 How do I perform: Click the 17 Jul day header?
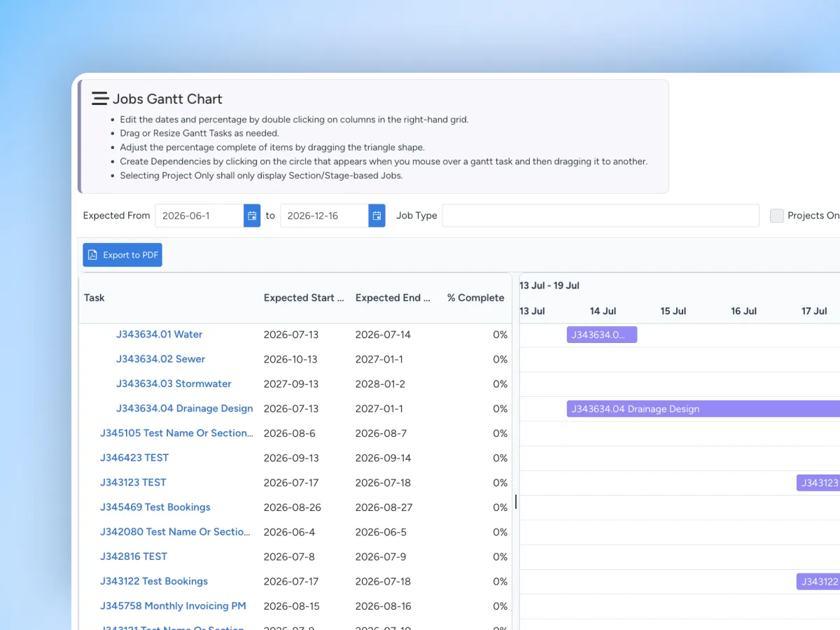tap(814, 311)
